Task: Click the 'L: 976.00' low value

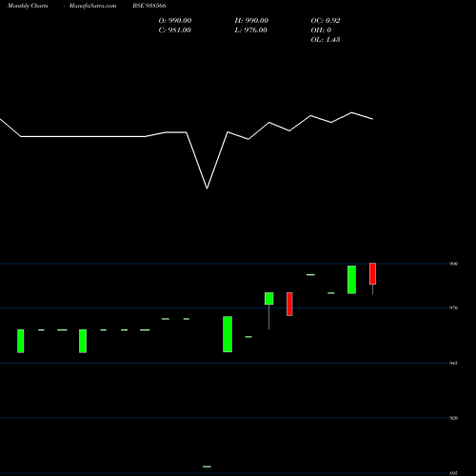Action: (x=251, y=30)
